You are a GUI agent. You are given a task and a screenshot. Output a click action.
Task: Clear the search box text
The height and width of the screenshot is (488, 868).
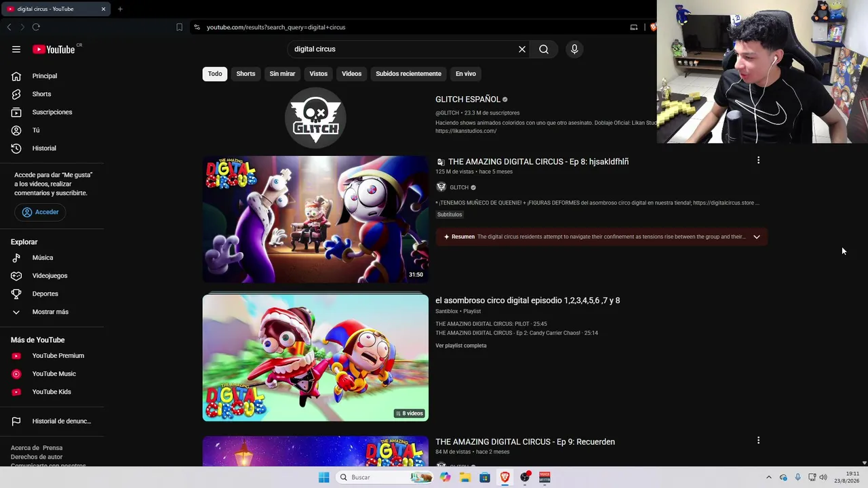click(x=522, y=49)
